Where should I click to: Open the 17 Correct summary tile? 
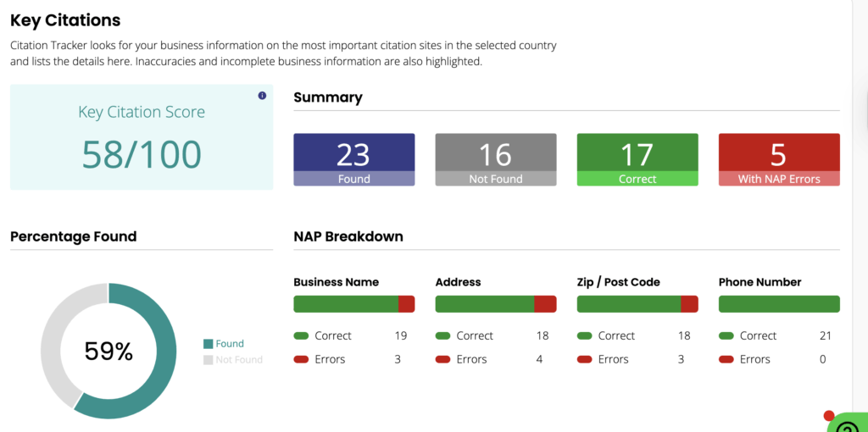point(637,159)
